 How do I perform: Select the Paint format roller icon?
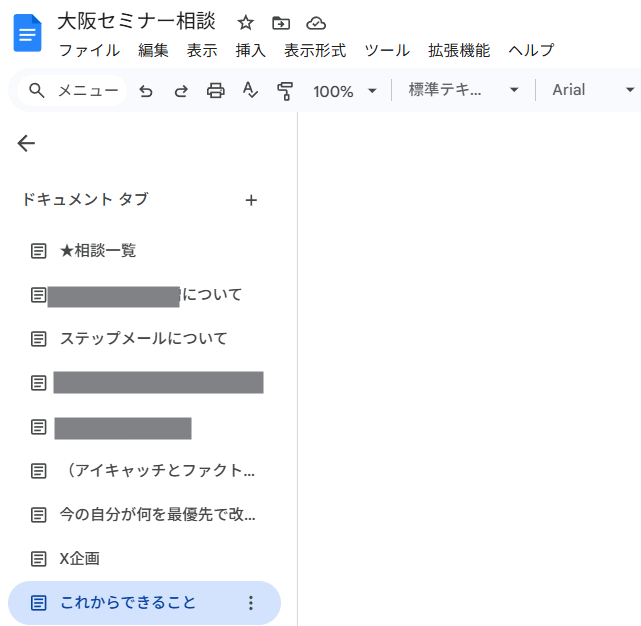click(285, 91)
